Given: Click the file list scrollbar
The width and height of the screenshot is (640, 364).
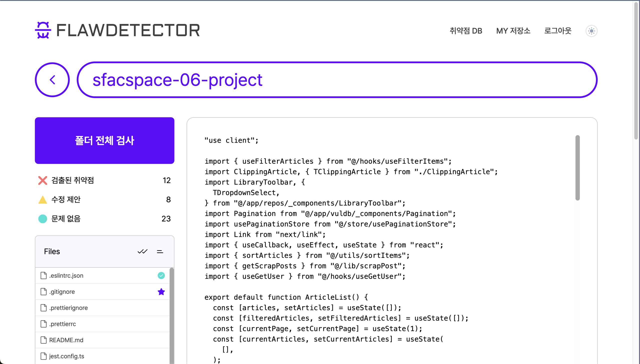Looking at the screenshot, I should coord(172,316).
